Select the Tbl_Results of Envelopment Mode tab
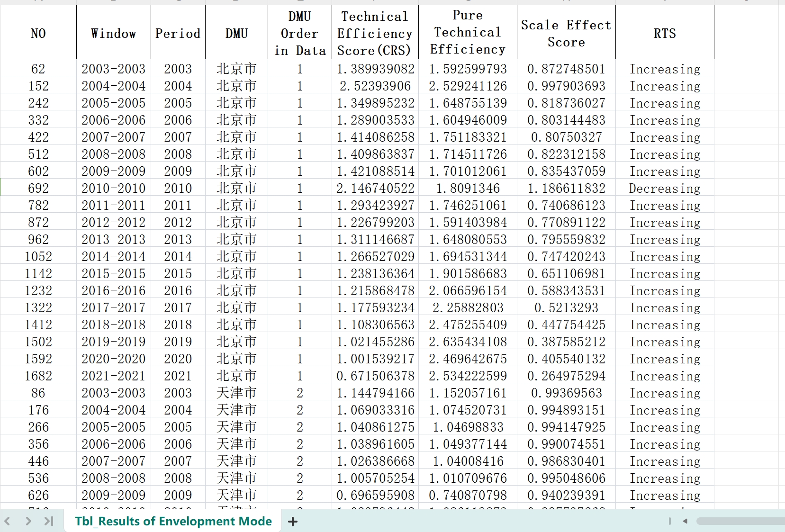This screenshot has width=785, height=532. pos(173,521)
